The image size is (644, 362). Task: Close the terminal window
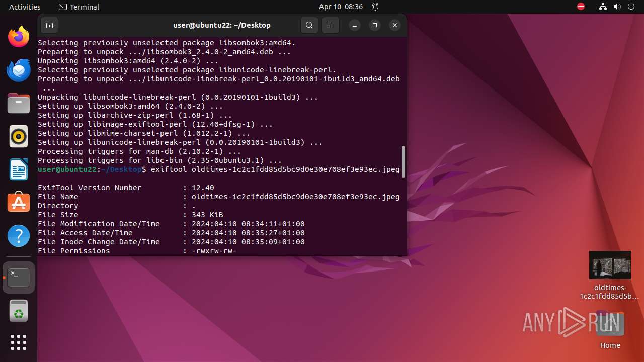click(x=395, y=25)
